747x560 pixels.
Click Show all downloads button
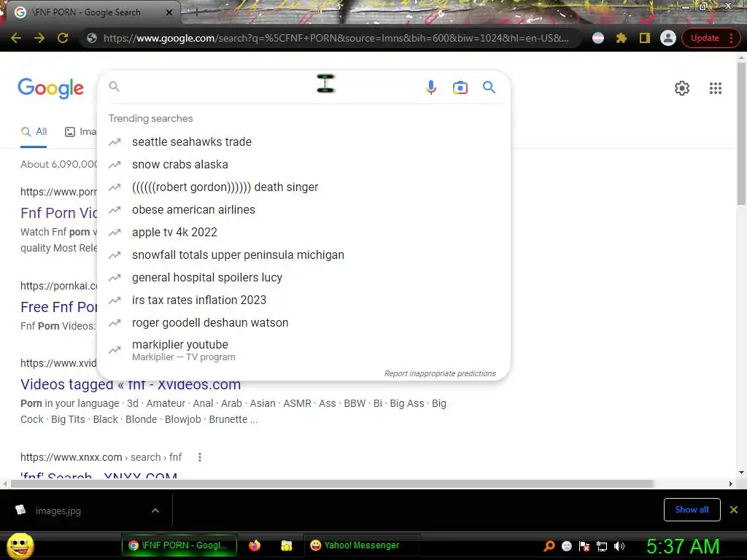692,510
